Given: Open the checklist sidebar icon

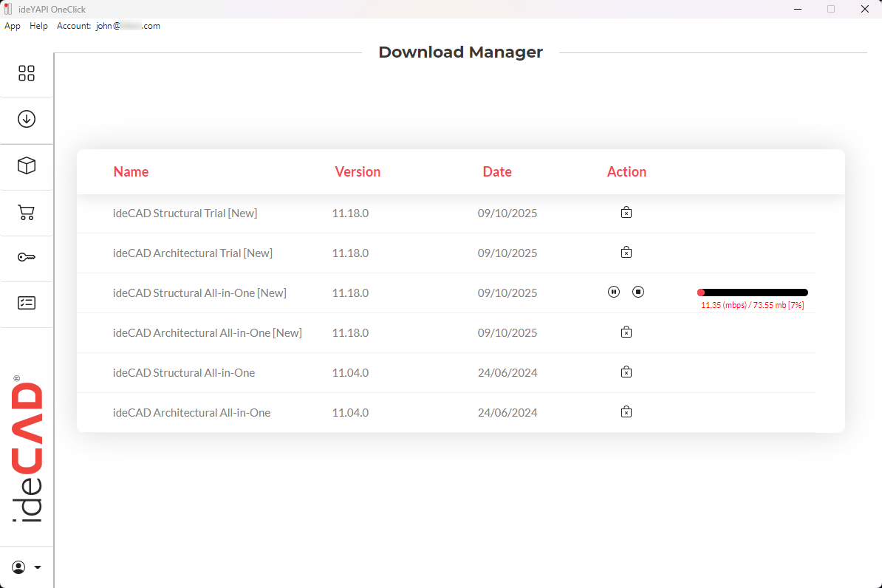Looking at the screenshot, I should tap(27, 303).
